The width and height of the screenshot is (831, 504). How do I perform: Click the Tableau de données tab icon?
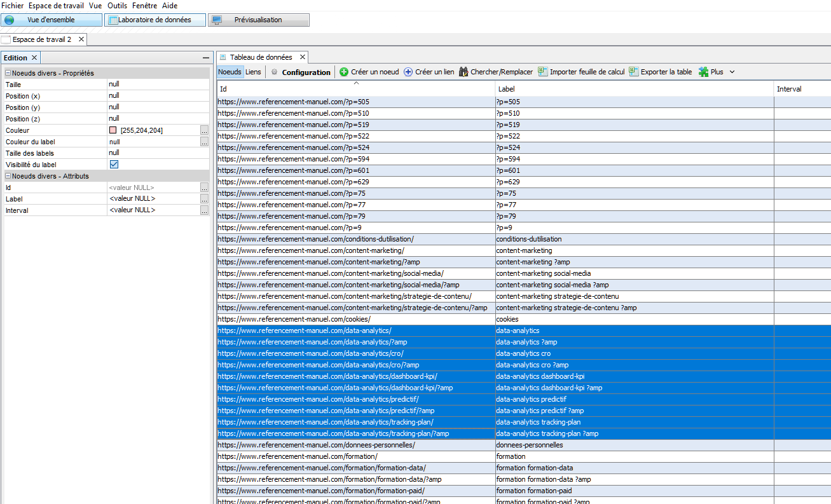223,57
